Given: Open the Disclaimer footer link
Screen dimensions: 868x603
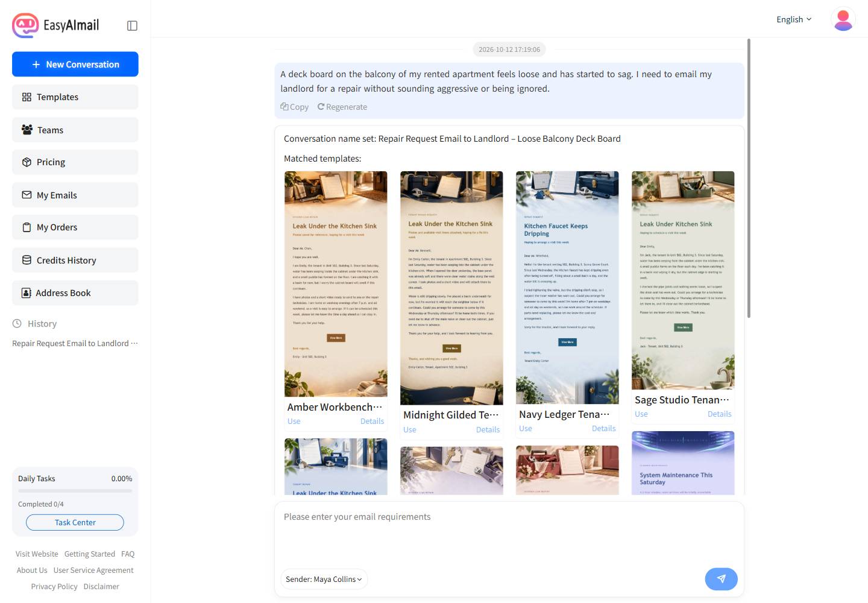Looking at the screenshot, I should click(101, 586).
